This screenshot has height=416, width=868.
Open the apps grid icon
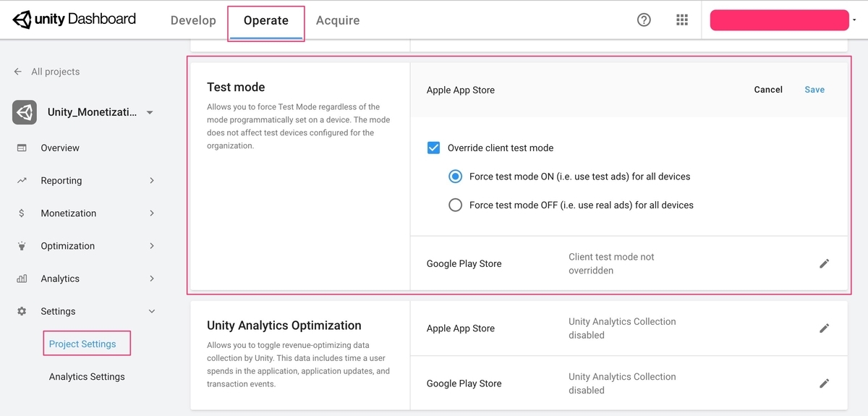(682, 20)
